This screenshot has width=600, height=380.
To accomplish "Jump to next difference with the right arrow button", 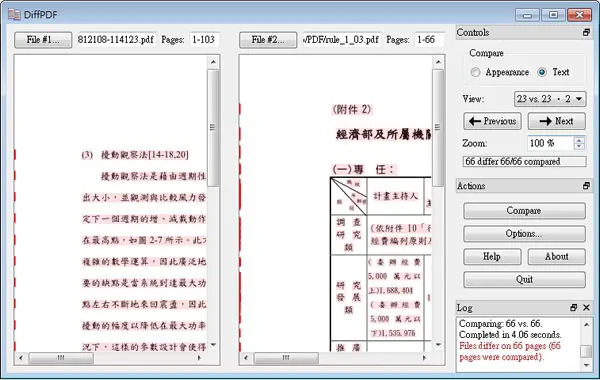I will [557, 121].
